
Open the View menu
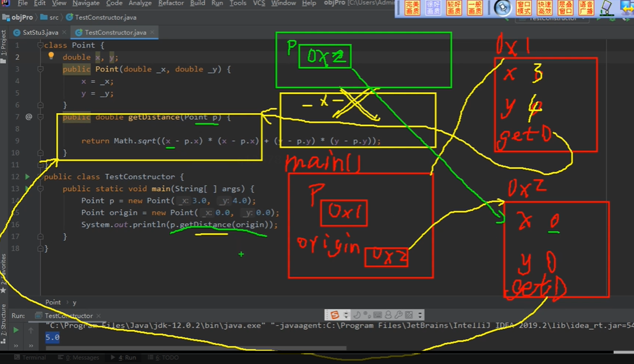point(59,3)
